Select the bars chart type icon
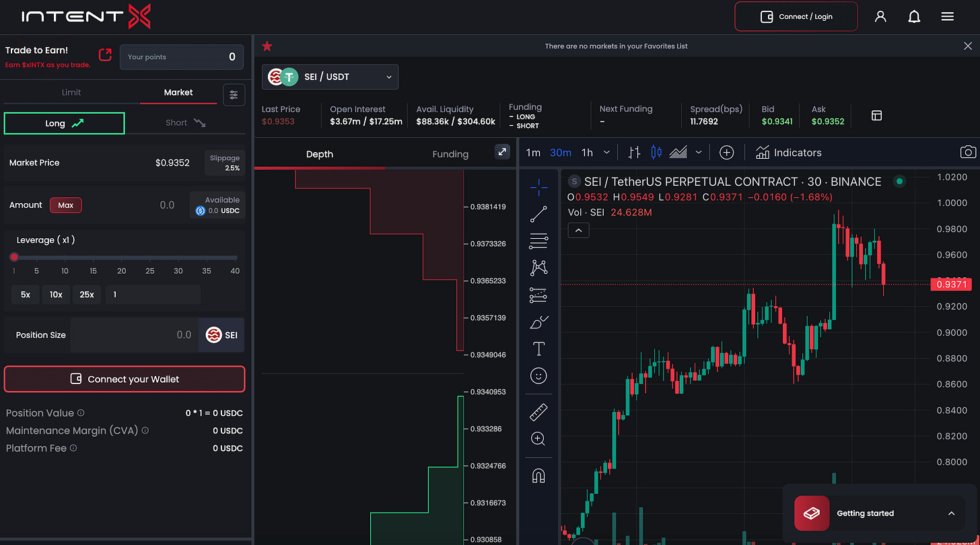980x545 pixels. click(x=633, y=153)
